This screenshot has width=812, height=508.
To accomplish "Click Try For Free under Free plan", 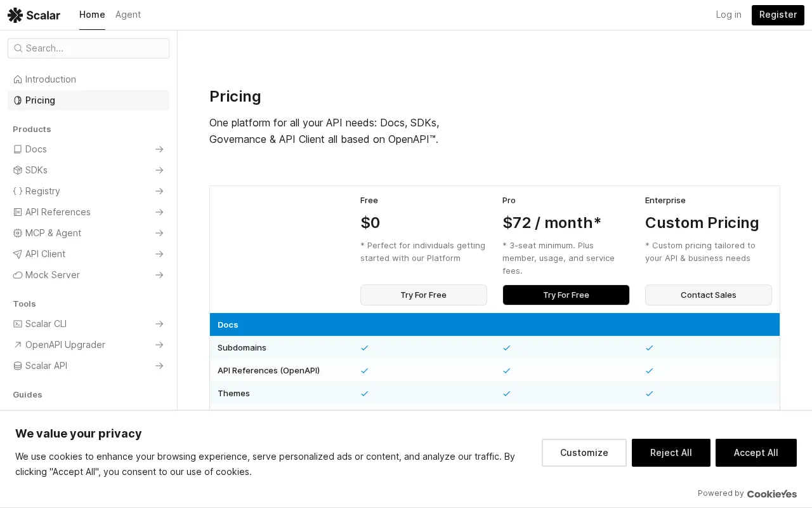I will pyautogui.click(x=424, y=295).
